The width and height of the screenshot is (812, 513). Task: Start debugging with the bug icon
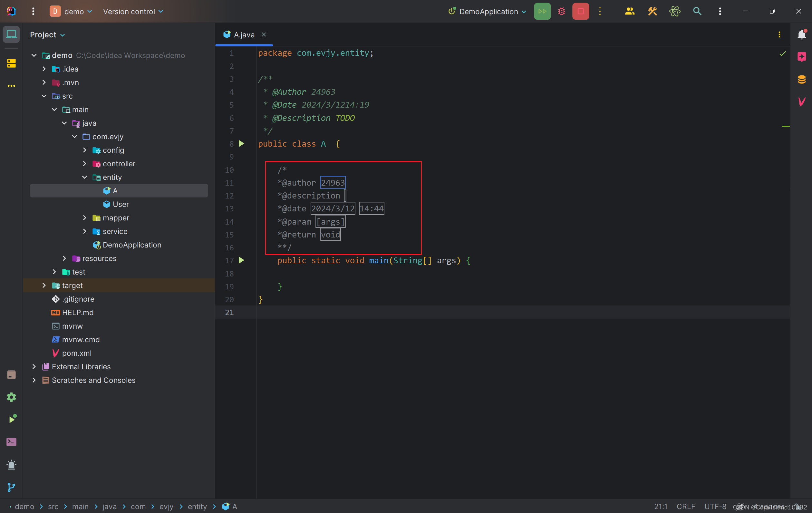point(561,12)
